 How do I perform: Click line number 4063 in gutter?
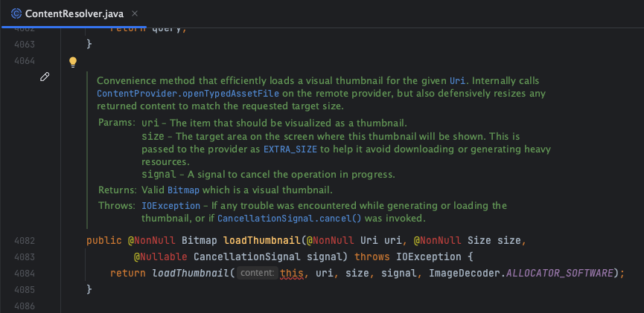point(25,45)
